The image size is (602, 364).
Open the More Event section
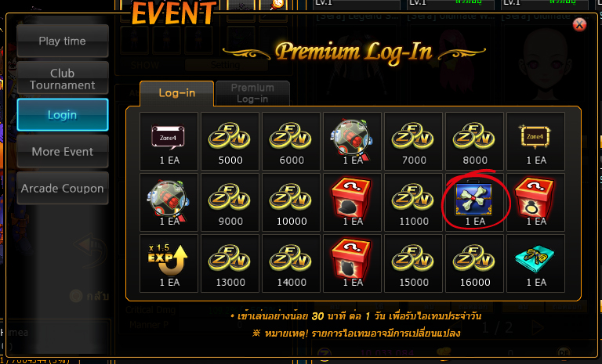(x=63, y=152)
